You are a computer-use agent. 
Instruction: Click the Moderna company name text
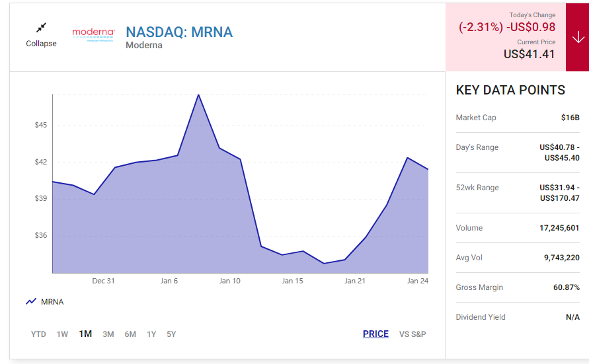(144, 46)
